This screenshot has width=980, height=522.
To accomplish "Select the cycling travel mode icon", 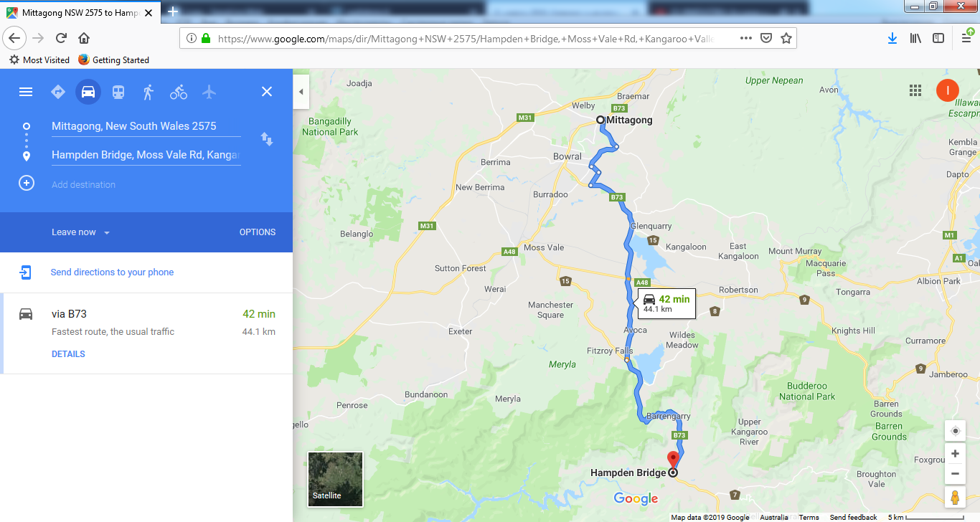I will [x=179, y=92].
